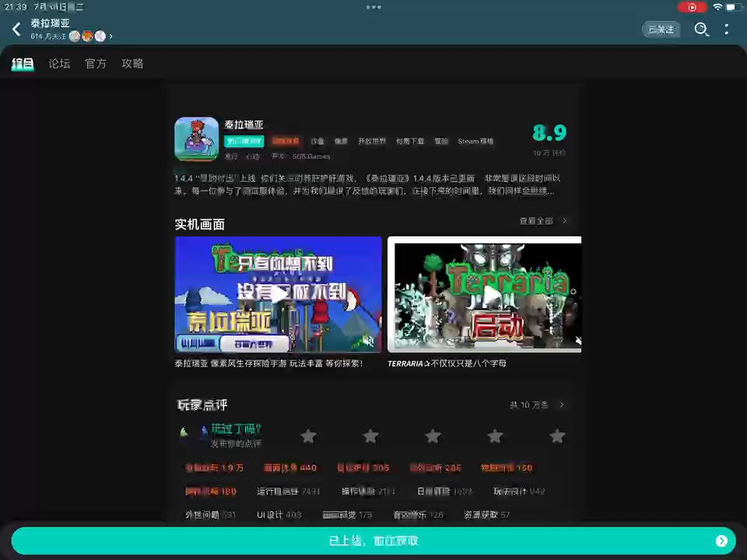Tap the red-orange tag under game title
The width and height of the screenshot is (747, 560).
point(286,141)
